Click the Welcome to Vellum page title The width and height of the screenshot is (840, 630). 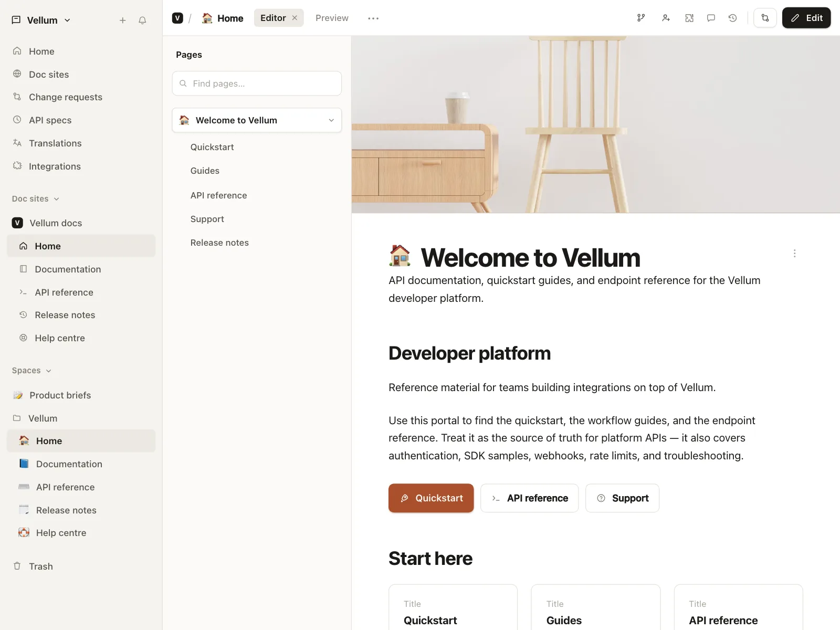click(x=530, y=258)
